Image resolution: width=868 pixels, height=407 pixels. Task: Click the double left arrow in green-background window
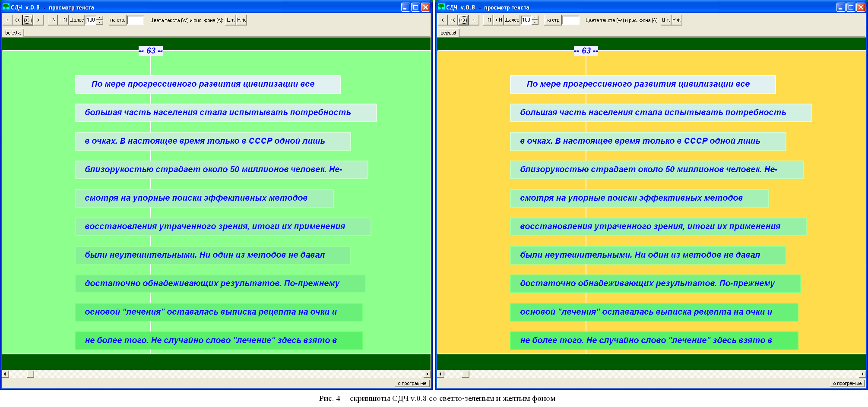tap(17, 20)
